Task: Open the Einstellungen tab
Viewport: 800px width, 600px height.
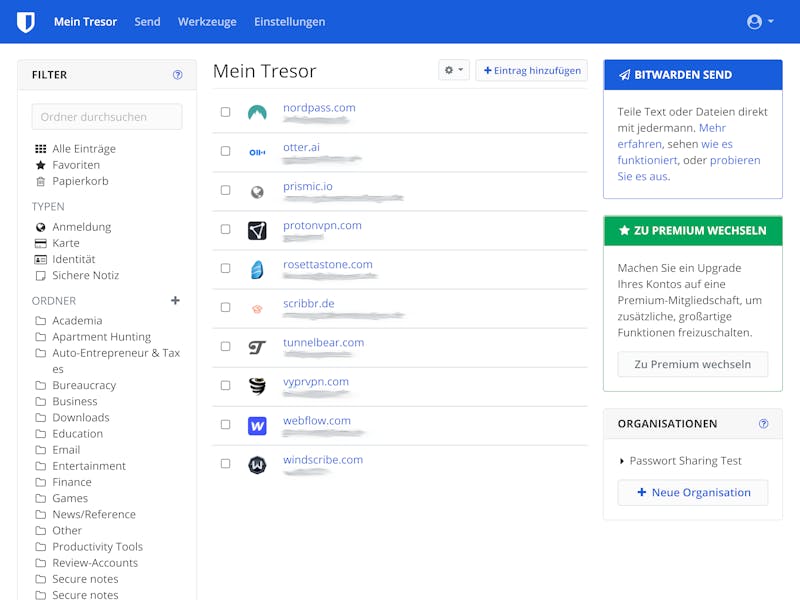Action: tap(289, 22)
